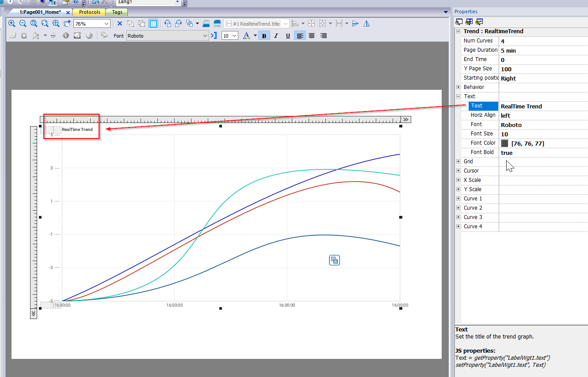Click the zoom out magnifier icon

click(23, 24)
